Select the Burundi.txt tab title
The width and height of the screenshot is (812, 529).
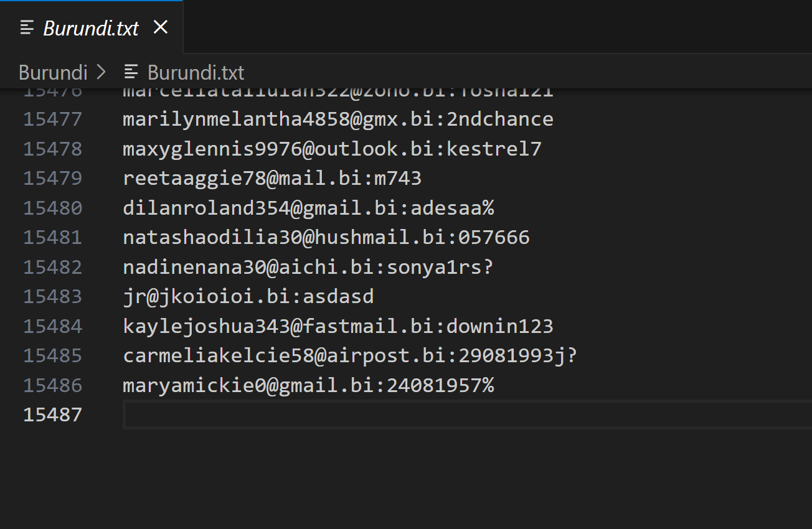click(x=91, y=28)
